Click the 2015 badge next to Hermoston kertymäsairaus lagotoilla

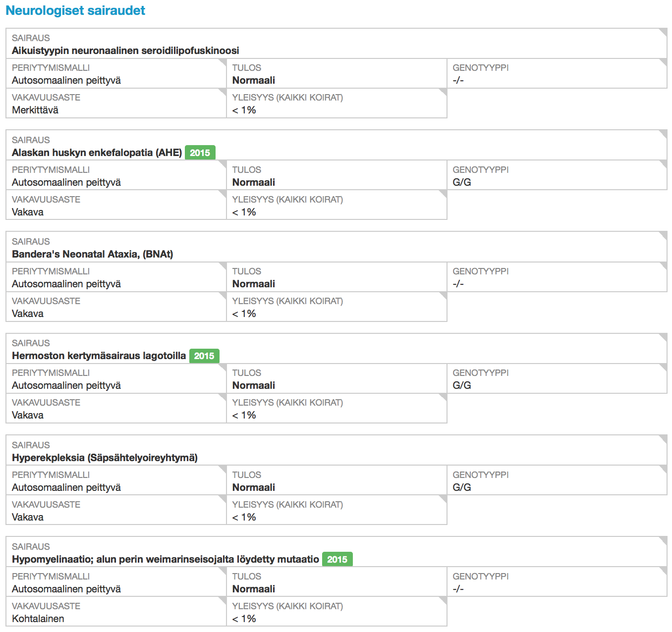(204, 356)
